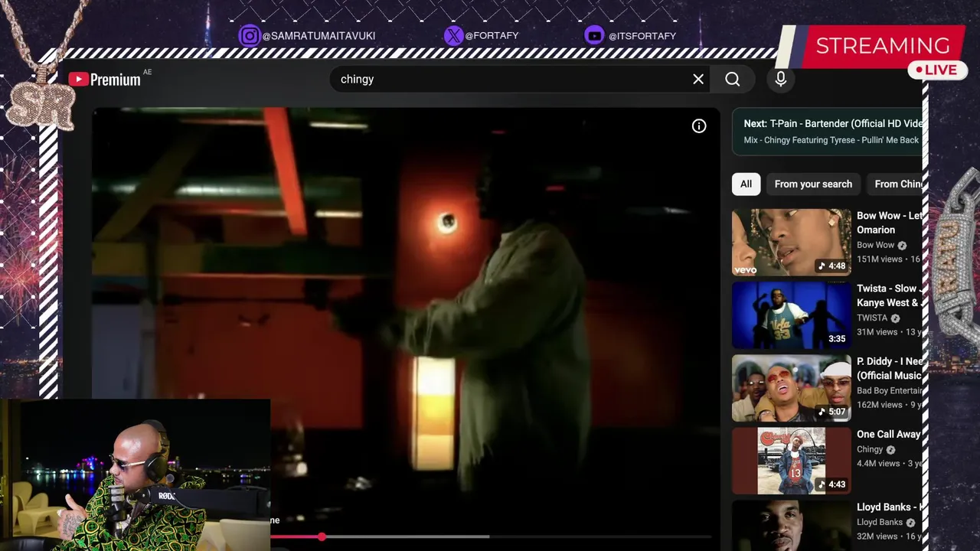Click the 4:43 duration badge
Screen dimensions: 980x551
tap(831, 484)
